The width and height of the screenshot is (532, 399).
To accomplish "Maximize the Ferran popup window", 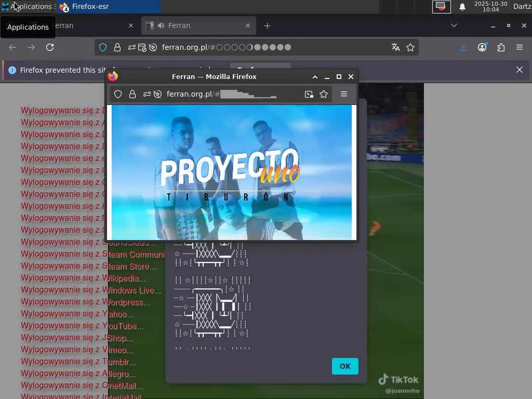I will click(339, 77).
